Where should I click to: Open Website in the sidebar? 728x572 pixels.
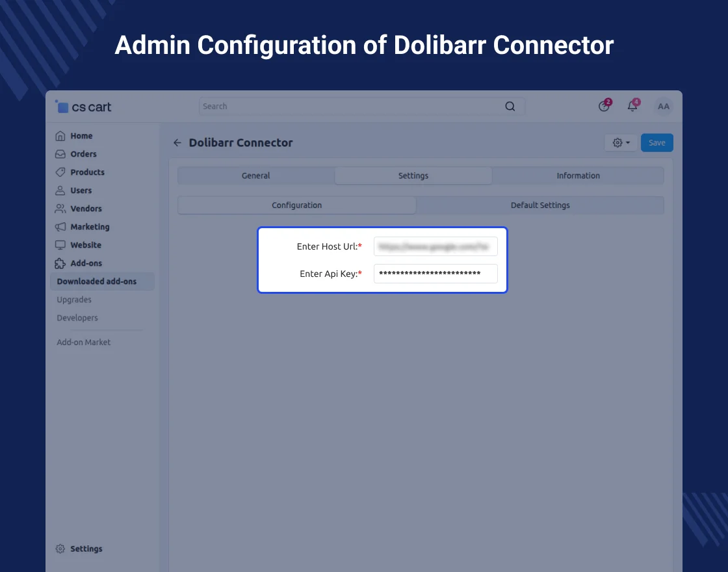pos(86,244)
